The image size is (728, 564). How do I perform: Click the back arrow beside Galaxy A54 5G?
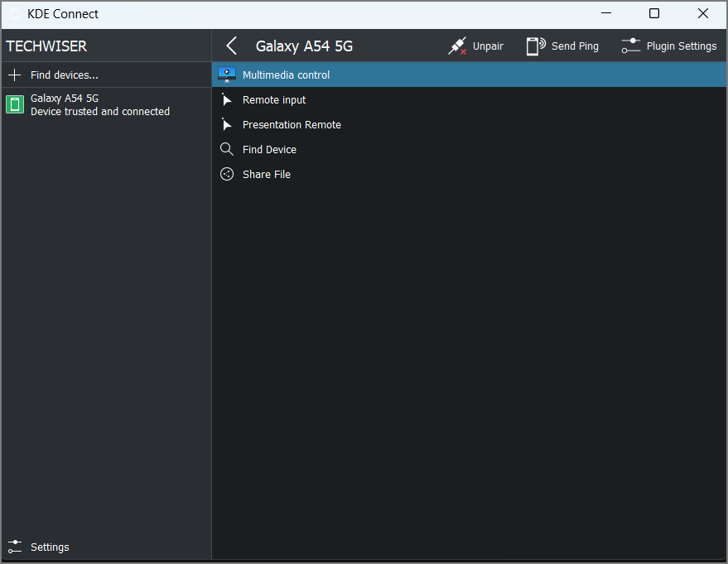(231, 46)
